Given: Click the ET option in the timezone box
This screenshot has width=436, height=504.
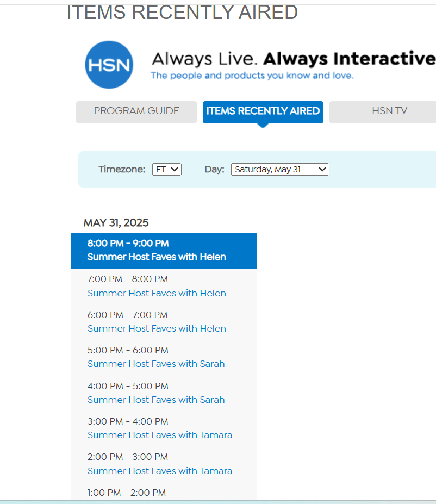Looking at the screenshot, I should [163, 169].
